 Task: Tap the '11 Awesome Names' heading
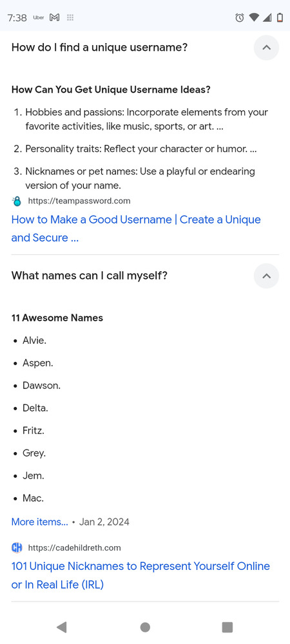point(57,318)
